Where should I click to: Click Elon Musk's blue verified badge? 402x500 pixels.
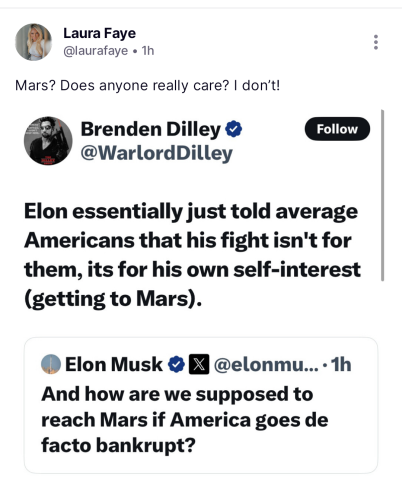(176, 364)
